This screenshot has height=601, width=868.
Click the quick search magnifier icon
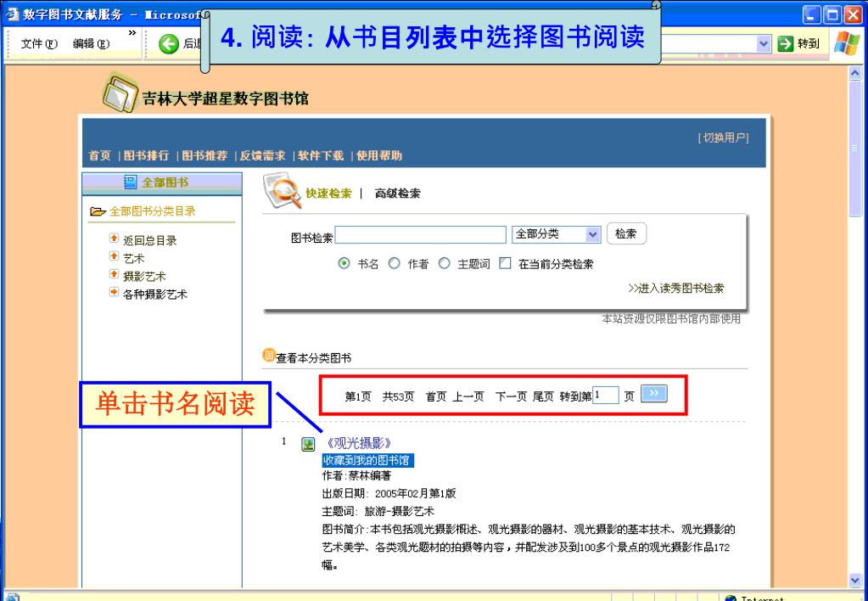(283, 190)
